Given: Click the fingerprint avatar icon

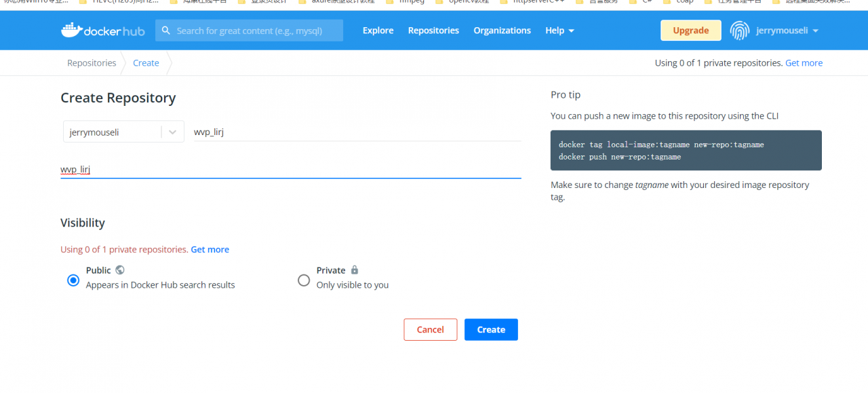Looking at the screenshot, I should tap(739, 31).
